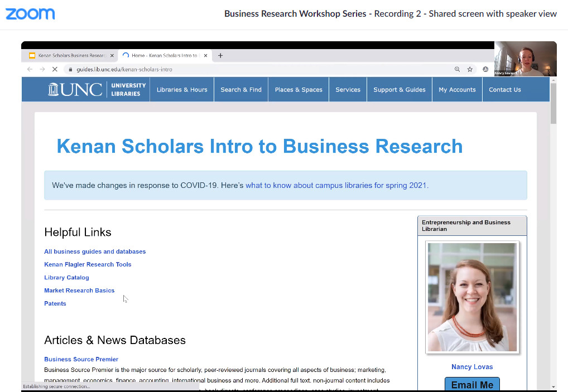Open Libraries & Hours menu

[x=182, y=89]
